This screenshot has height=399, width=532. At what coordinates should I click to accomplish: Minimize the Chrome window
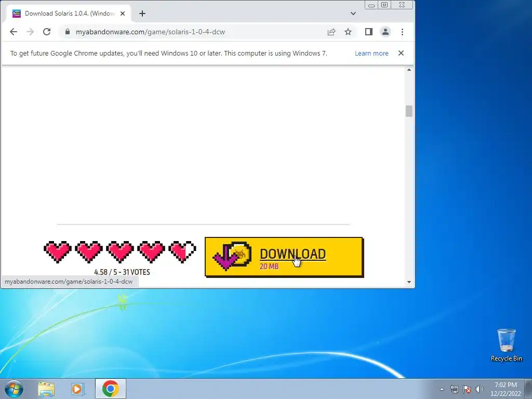point(371,5)
